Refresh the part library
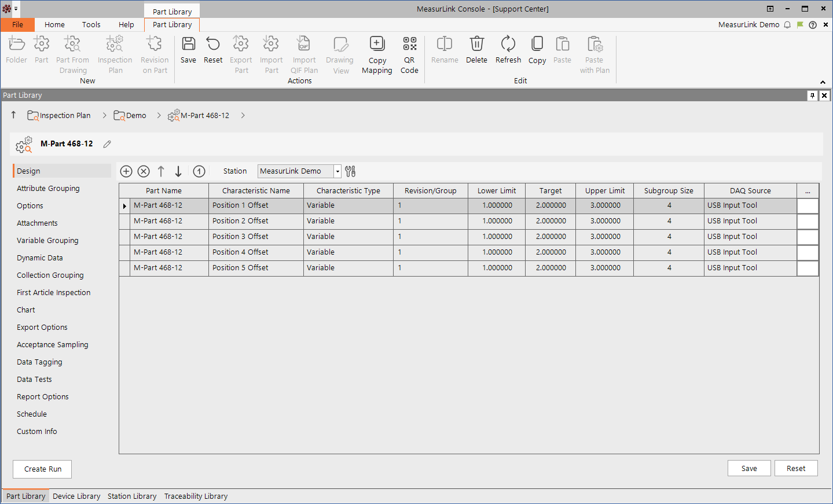The height and width of the screenshot is (504, 833). (508, 44)
